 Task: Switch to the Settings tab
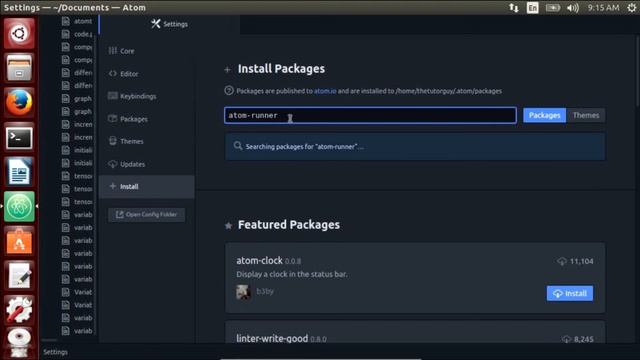click(169, 24)
